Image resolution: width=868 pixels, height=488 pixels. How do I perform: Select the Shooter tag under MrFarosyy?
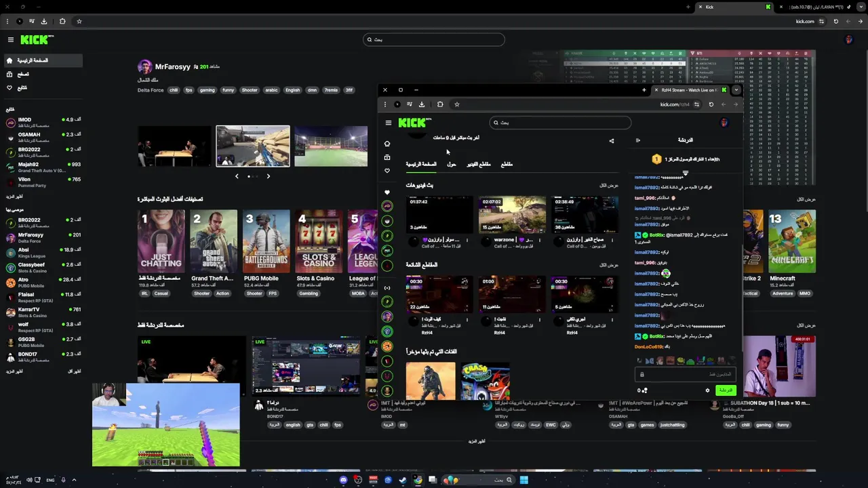click(250, 90)
